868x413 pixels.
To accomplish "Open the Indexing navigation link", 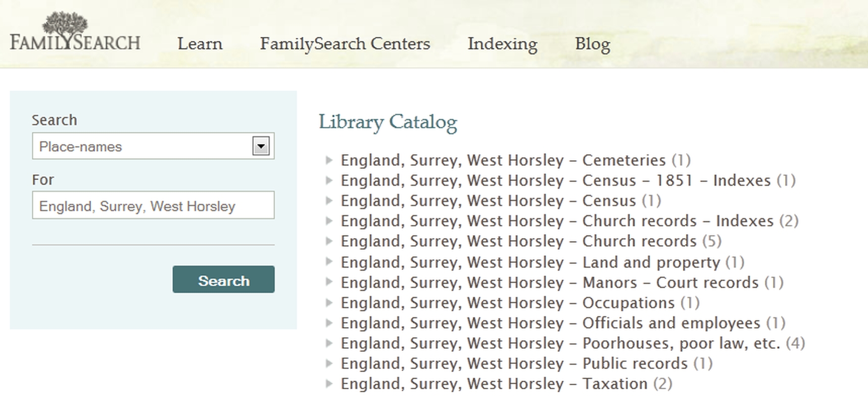I will tap(502, 44).
